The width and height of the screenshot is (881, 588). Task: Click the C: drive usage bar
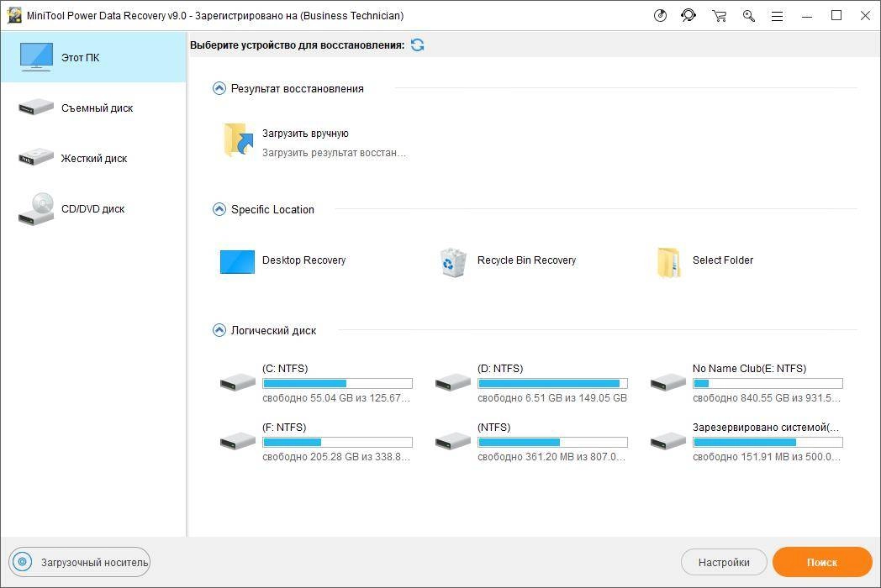coord(338,384)
